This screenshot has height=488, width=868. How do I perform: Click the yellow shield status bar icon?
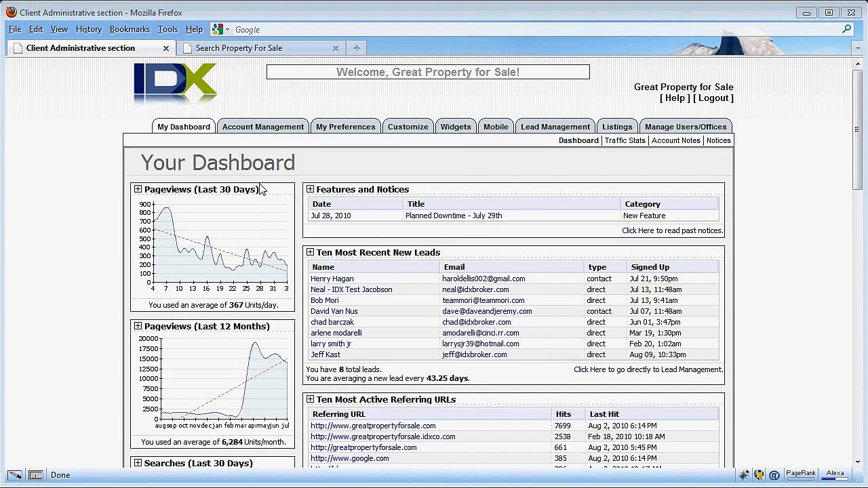click(x=759, y=475)
